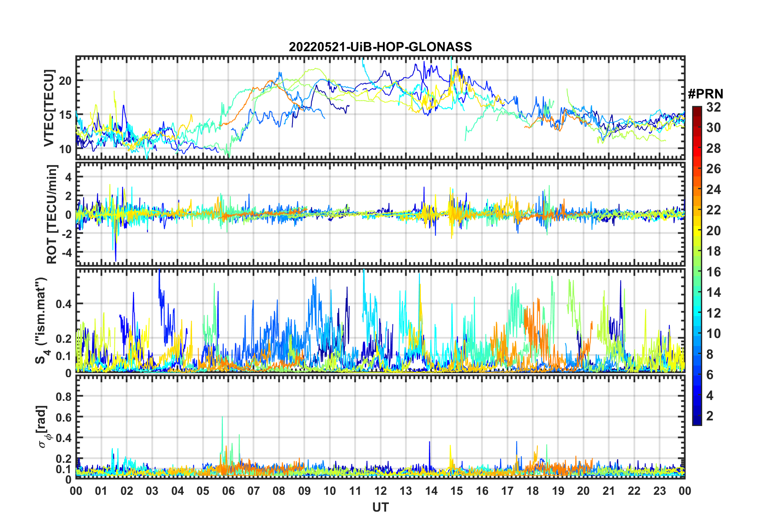Click the 0.8 tick on sigma phi axis

click(64, 396)
